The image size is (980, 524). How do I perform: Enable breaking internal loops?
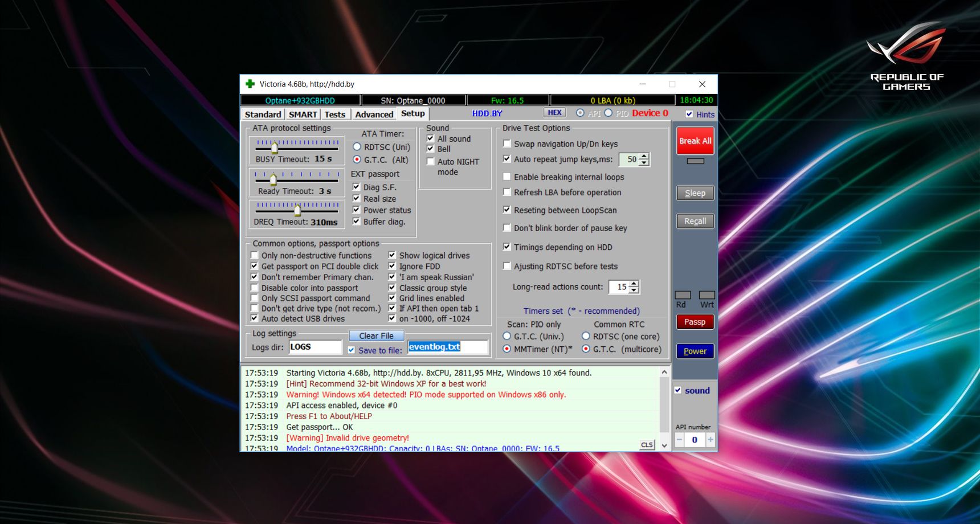pyautogui.click(x=507, y=177)
